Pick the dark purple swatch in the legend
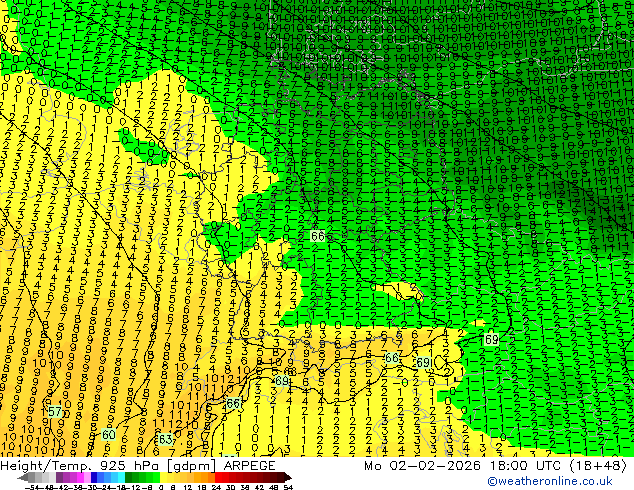The width and height of the screenshot is (634, 490). point(59,477)
